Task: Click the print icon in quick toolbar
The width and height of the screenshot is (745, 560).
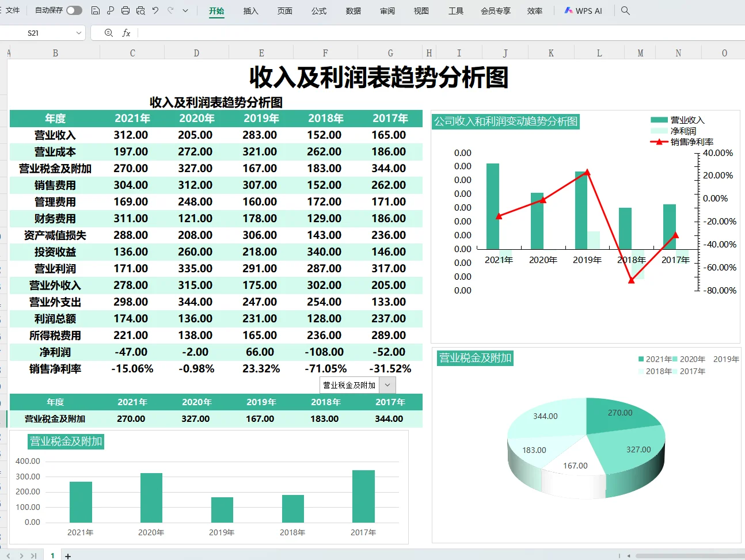Action: click(x=126, y=10)
